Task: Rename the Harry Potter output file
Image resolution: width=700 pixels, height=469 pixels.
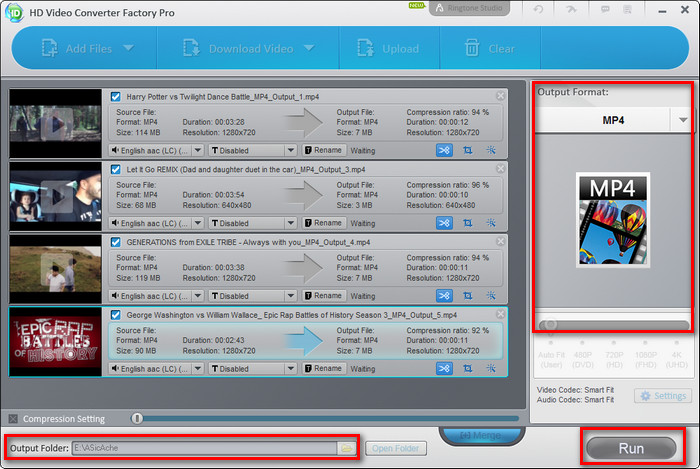Action: [x=323, y=150]
